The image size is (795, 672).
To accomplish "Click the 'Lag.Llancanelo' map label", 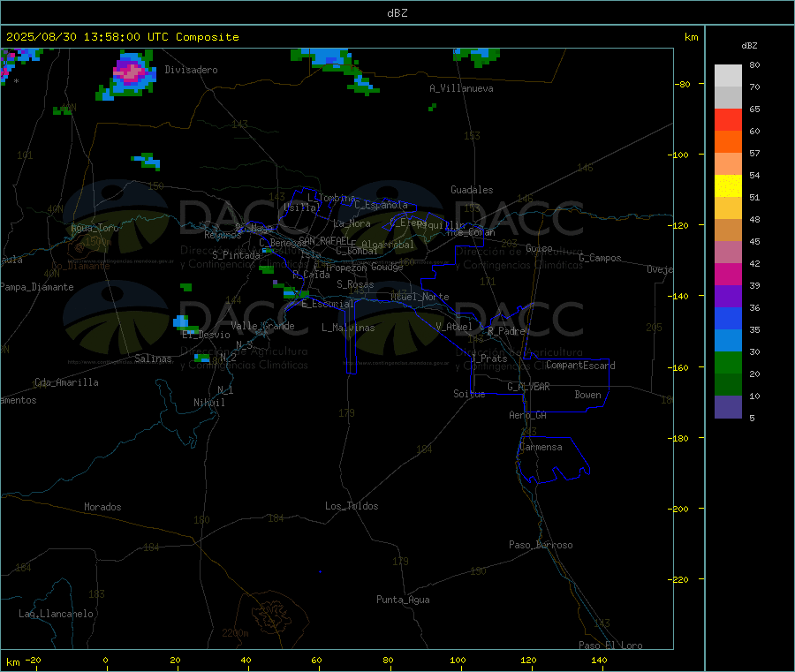I will coord(57,615).
